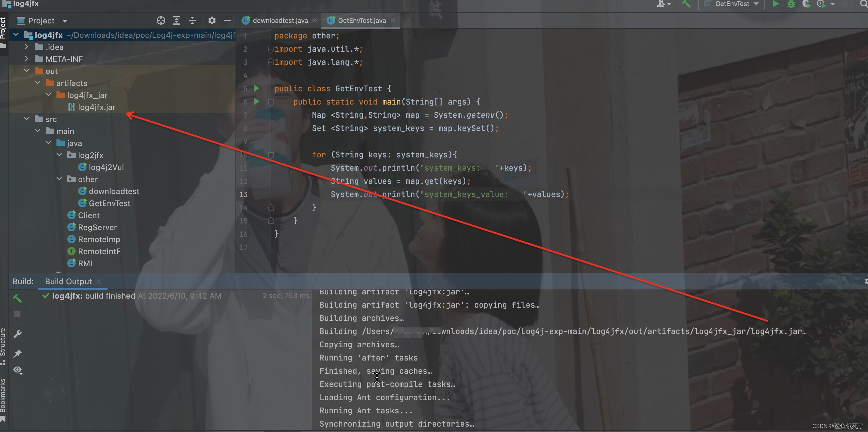Click the Debug bug icon in toolbar
The width and height of the screenshot is (868, 432).
point(791,4)
